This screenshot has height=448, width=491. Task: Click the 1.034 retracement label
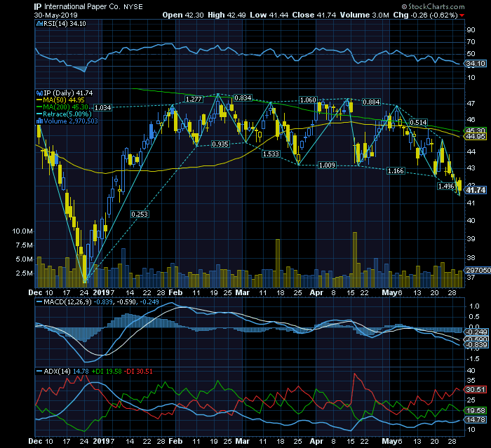click(x=102, y=108)
